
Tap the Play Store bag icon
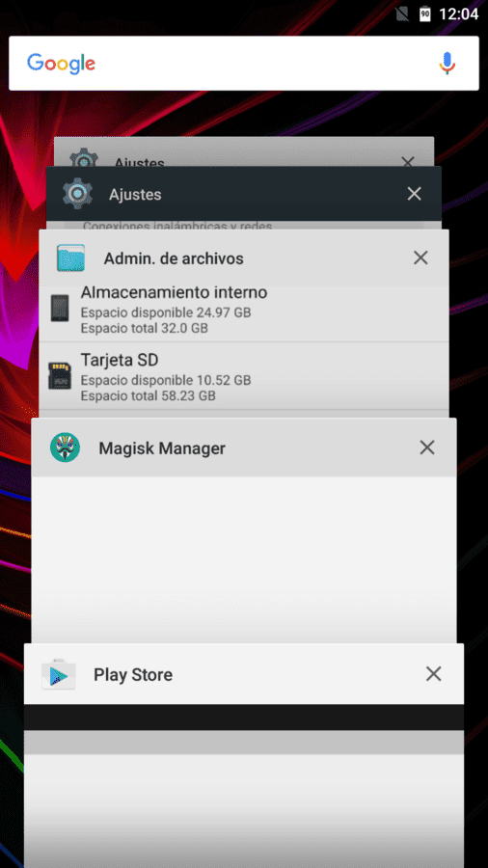59,674
